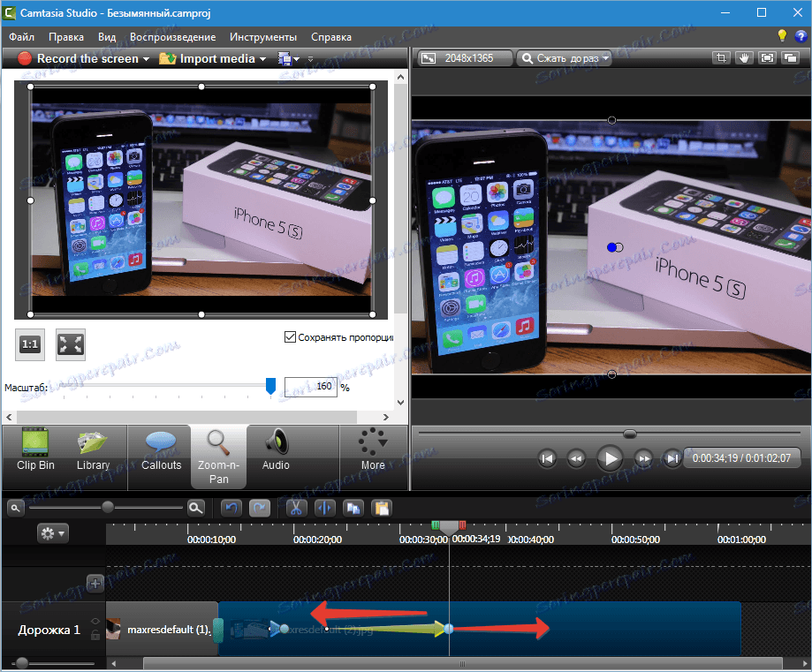Open the Вид menu

(107, 37)
